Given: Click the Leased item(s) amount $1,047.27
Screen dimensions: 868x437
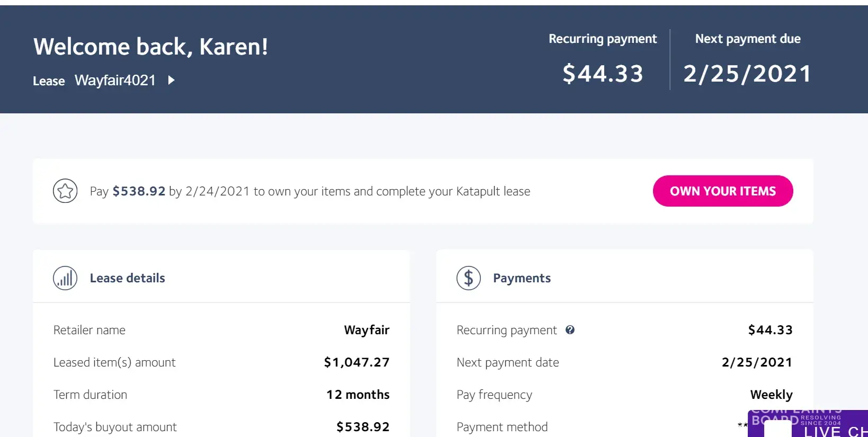Looking at the screenshot, I should 356,362.
